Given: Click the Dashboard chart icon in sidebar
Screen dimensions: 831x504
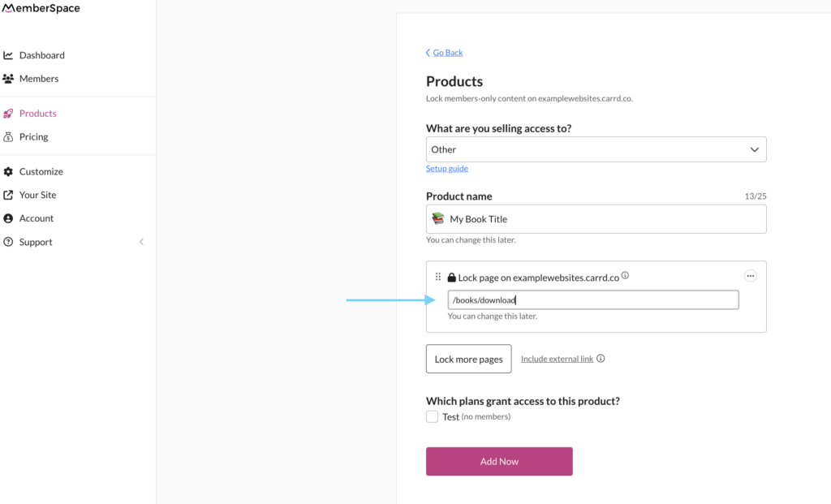Looking at the screenshot, I should pos(8,55).
